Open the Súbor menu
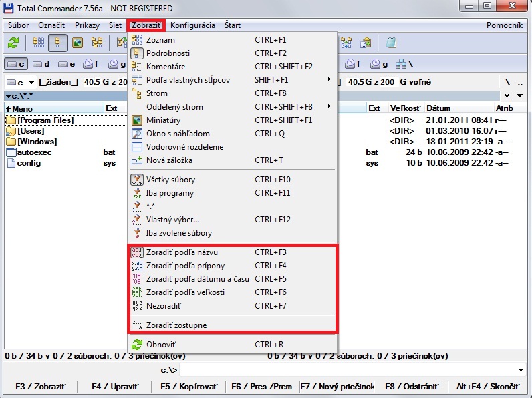Image resolution: width=532 pixels, height=398 pixels. click(x=18, y=25)
